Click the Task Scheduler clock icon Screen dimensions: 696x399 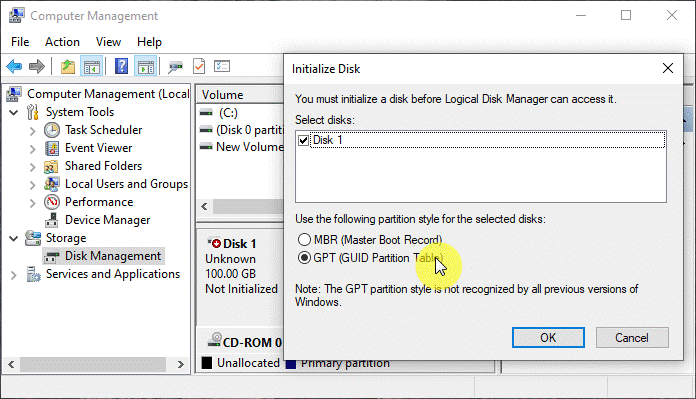(52, 130)
